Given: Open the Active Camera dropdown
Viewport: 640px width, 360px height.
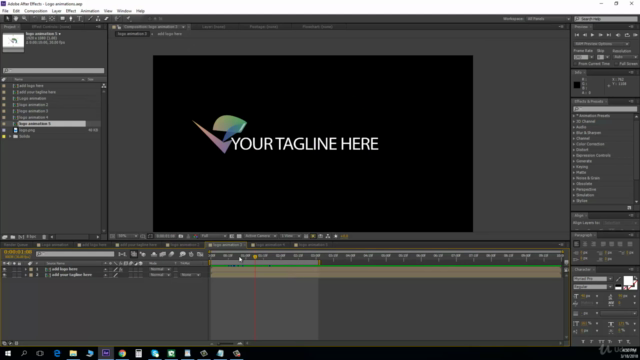Looking at the screenshot, I should point(260,236).
